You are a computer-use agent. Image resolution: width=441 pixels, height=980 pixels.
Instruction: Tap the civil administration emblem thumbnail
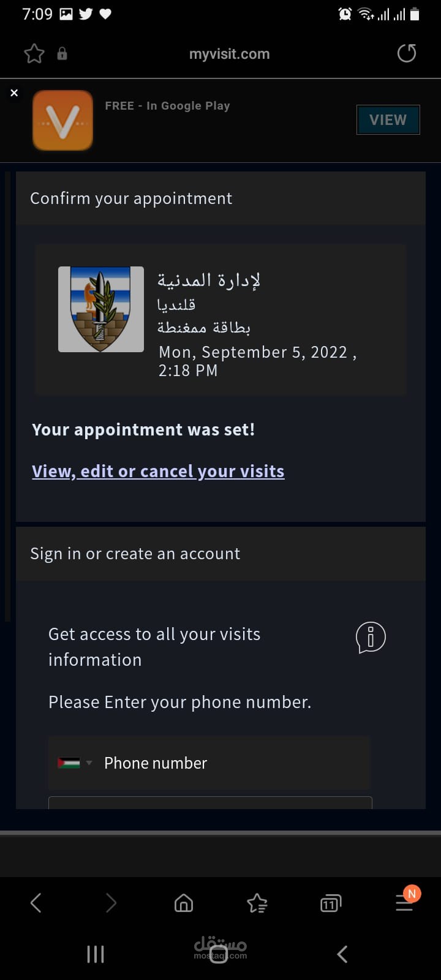(101, 309)
